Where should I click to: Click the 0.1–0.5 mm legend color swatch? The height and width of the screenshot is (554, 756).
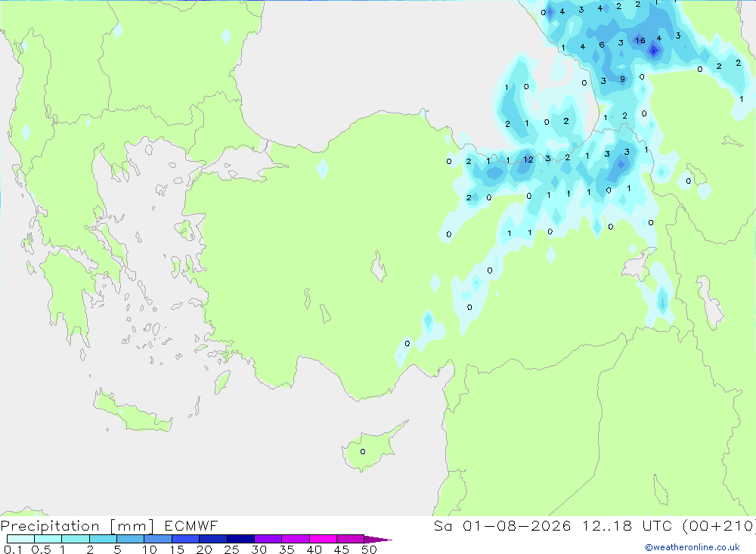(x=20, y=539)
